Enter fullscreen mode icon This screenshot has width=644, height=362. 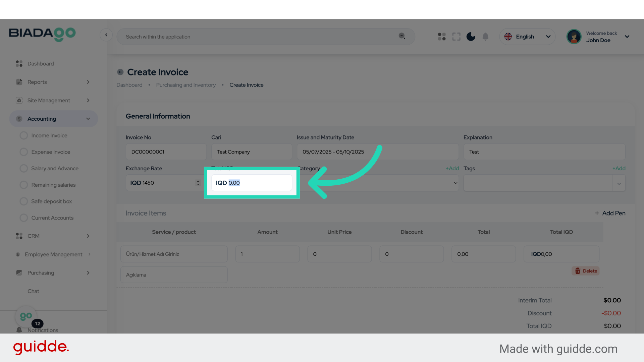456,37
